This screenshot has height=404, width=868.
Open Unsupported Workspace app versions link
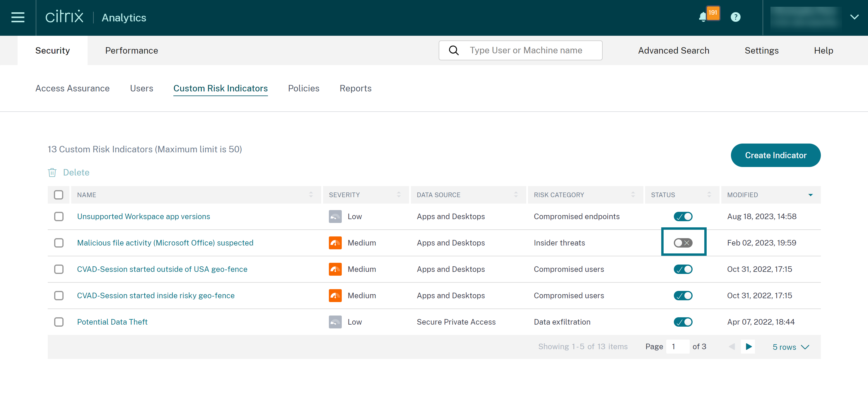click(143, 217)
